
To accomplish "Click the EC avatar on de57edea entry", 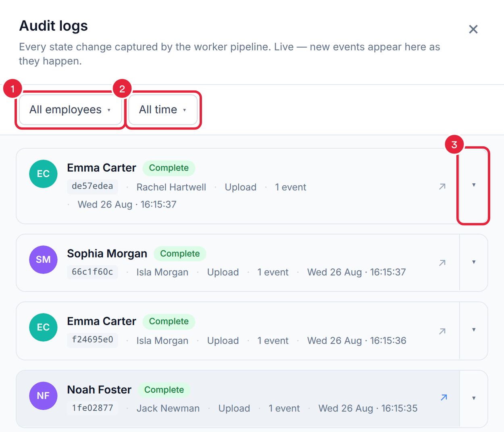I will [43, 174].
